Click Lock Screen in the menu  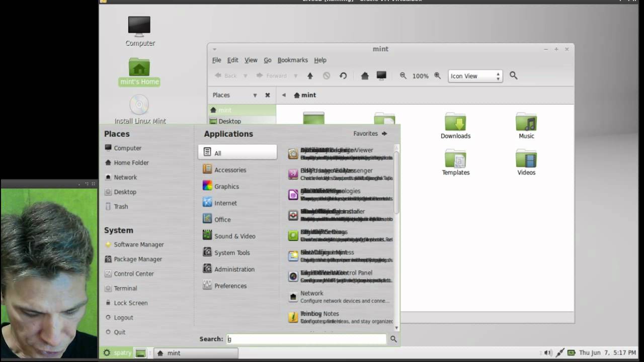click(x=126, y=303)
